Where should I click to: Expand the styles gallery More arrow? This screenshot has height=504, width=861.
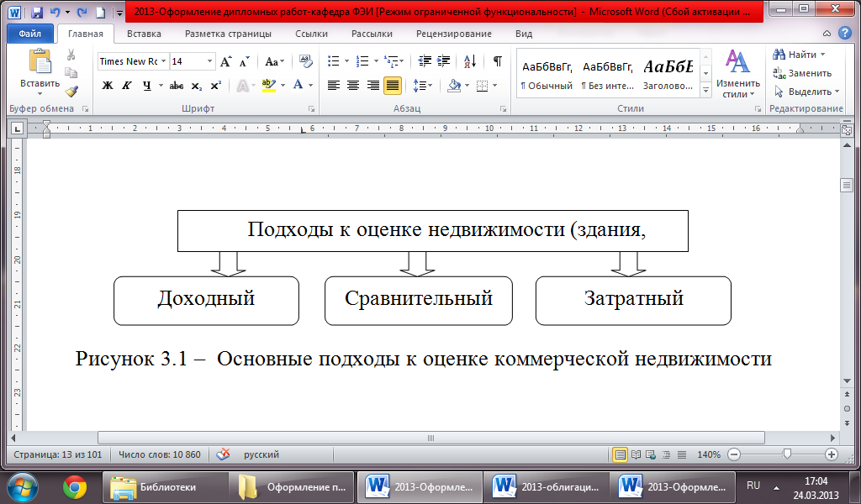click(x=706, y=92)
